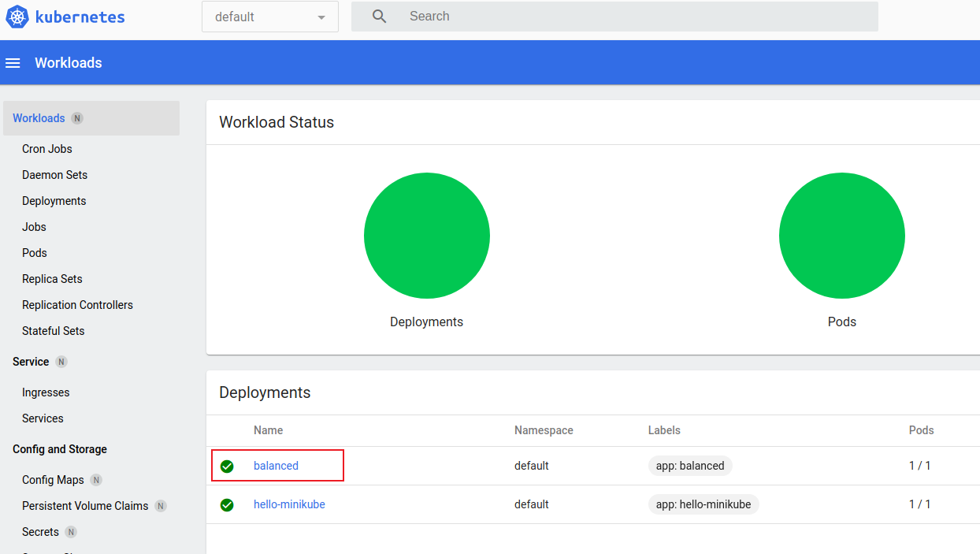Focus the Search input field
980x554 pixels.
614,17
